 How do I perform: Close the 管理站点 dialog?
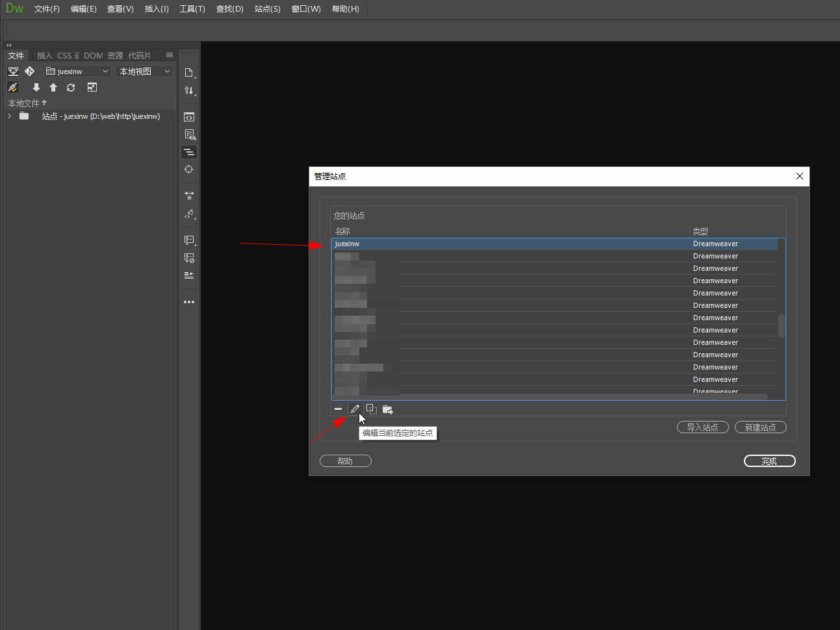pos(800,176)
